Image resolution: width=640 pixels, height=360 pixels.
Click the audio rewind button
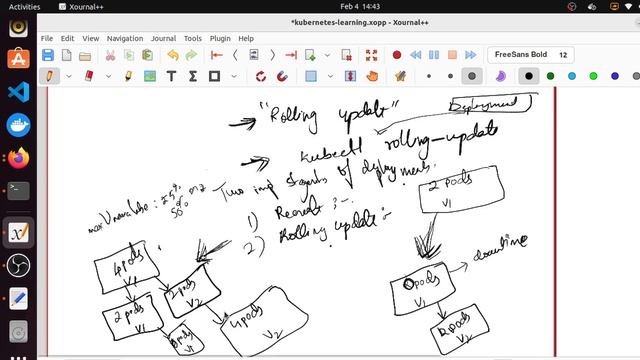[416, 55]
